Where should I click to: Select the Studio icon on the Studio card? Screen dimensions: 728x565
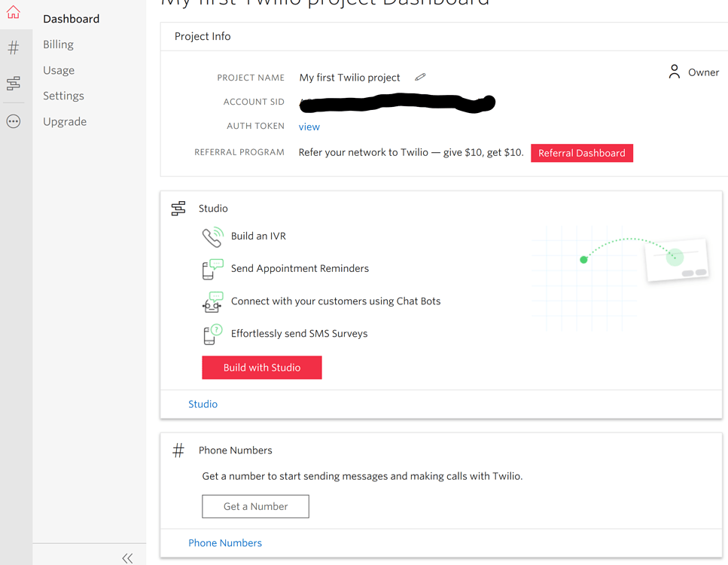pos(178,208)
